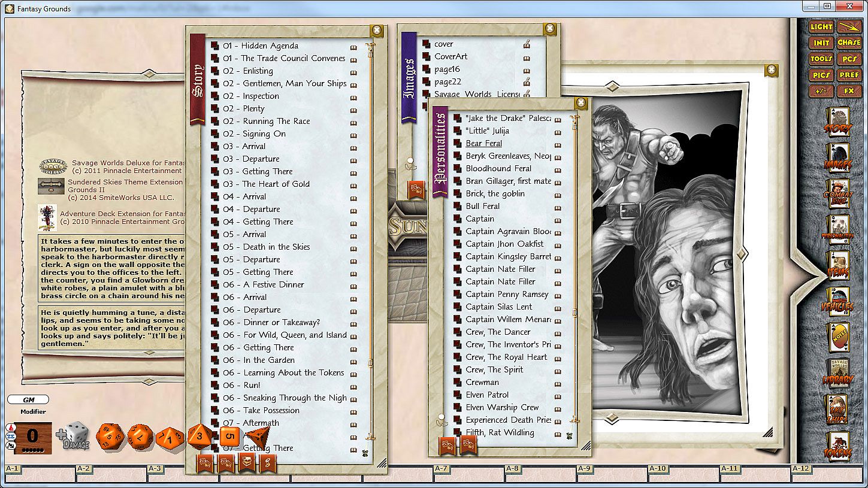Screen dimensions: 868x488
Task: Pick the orange d10 die
Action: click(x=170, y=438)
